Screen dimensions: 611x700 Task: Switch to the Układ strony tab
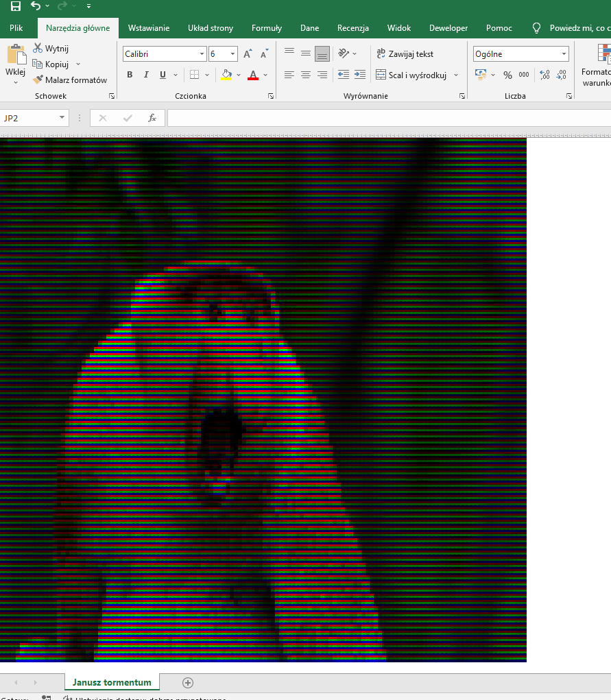pyautogui.click(x=211, y=27)
